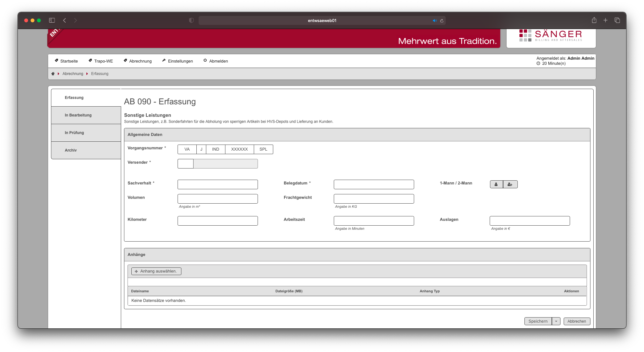Click the Safari share icon
Screen dimensions: 644x352
594,20
